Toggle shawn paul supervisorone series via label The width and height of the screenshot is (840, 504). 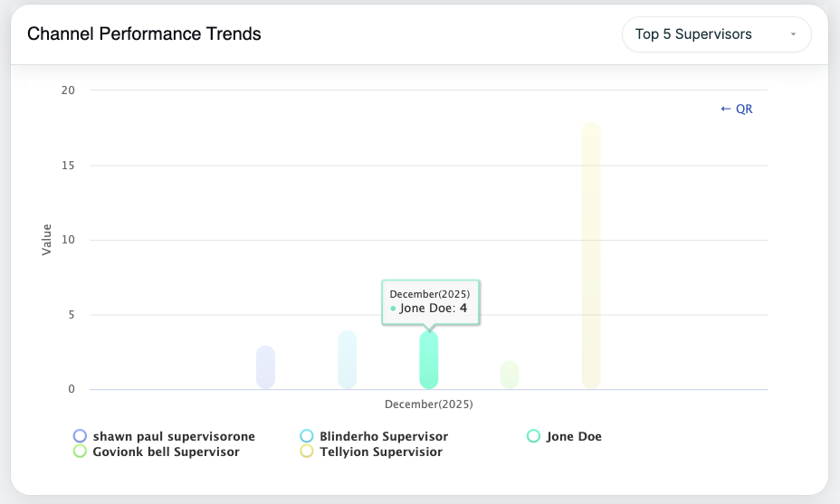point(174,436)
